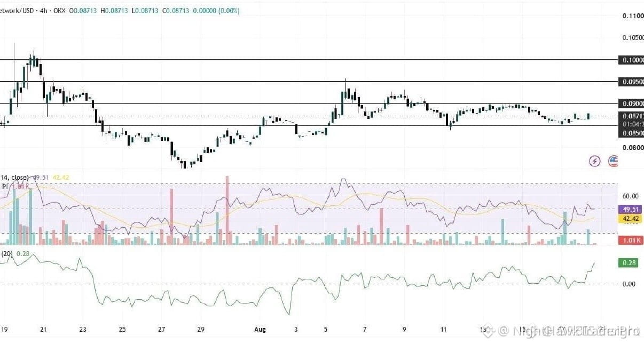Image resolution: width=644 pixels, height=344 pixels.
Task: Click the 0.1050 price axis label
Action: 633,38
